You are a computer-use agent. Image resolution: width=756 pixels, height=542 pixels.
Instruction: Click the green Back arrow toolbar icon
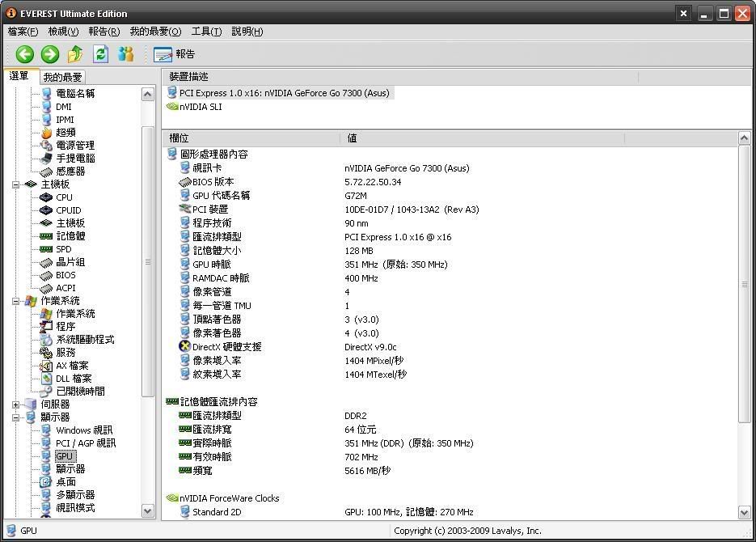tap(24, 54)
